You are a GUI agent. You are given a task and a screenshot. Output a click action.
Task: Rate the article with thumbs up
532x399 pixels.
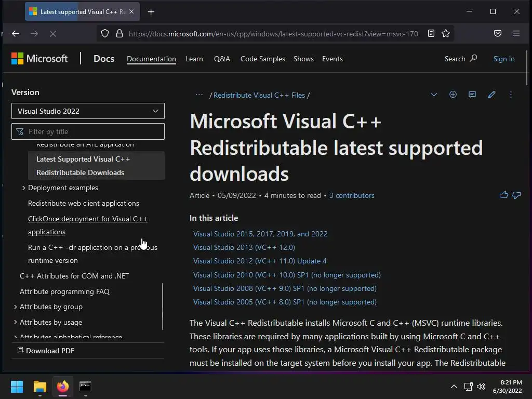tap(503, 195)
